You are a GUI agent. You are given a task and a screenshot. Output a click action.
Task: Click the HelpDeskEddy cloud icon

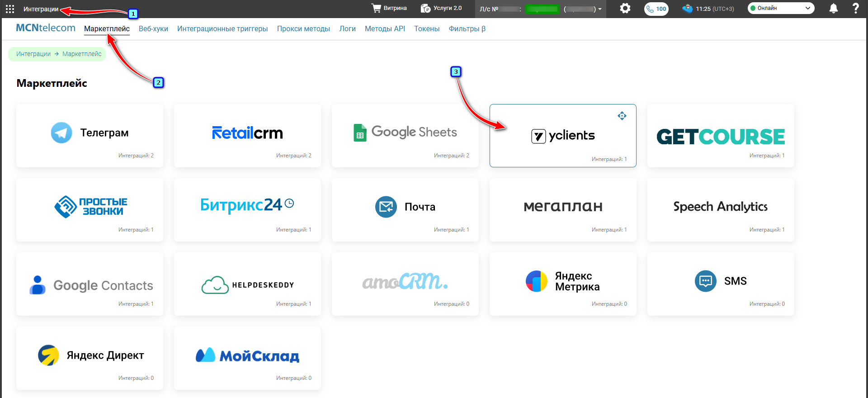click(215, 285)
